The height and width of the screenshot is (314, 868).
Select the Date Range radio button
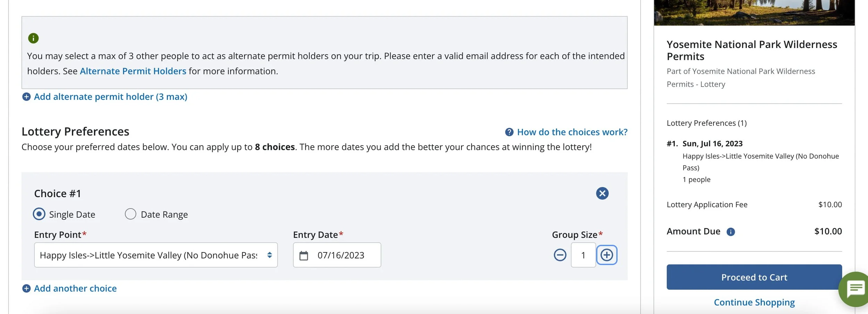(x=131, y=214)
